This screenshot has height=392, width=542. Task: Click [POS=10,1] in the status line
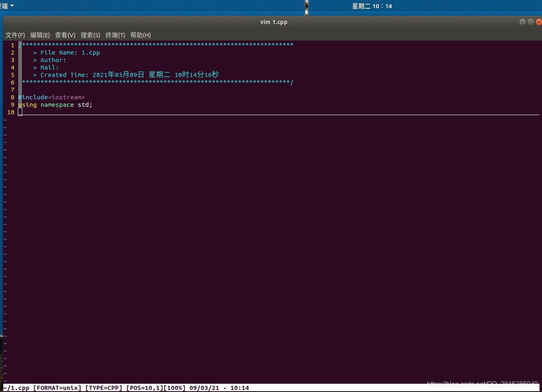(145, 388)
